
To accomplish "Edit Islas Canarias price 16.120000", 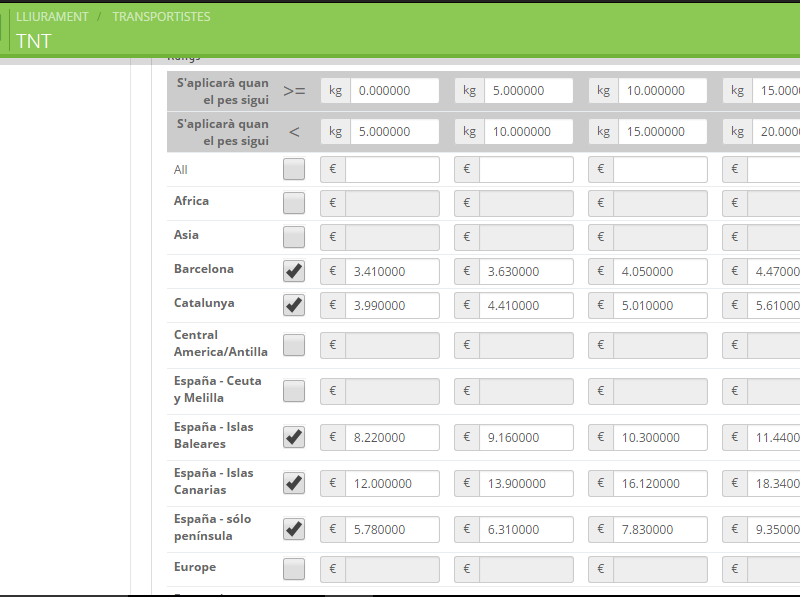I will 660,483.
